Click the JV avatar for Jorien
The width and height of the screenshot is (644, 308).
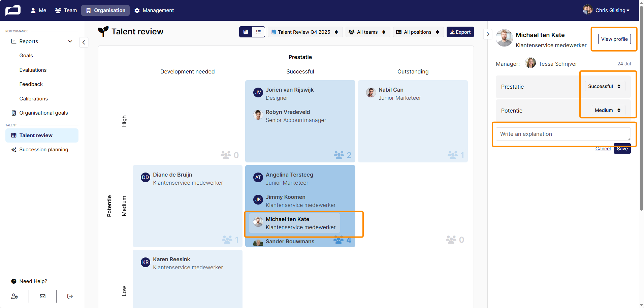(258, 92)
